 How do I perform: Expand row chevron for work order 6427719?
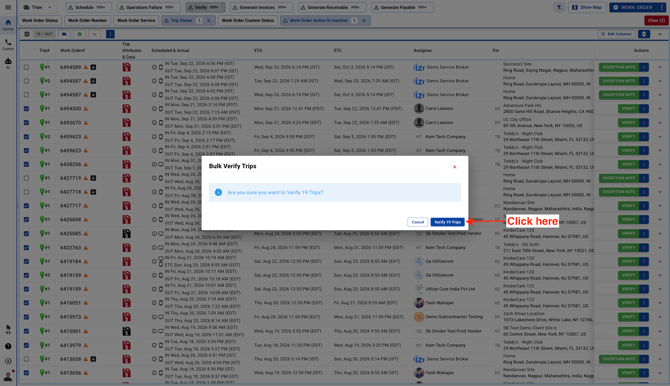[x=660, y=178]
